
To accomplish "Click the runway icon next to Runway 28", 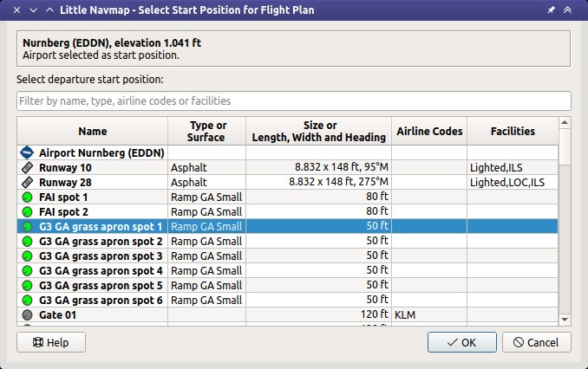I will point(27,183).
